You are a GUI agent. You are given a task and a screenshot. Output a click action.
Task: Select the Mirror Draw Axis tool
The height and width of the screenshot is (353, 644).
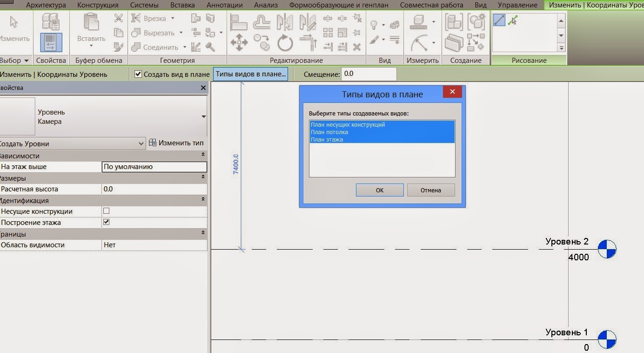tap(307, 23)
